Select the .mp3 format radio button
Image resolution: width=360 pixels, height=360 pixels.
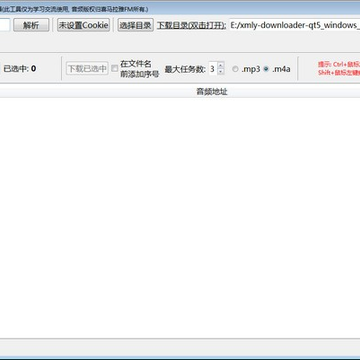pyautogui.click(x=235, y=69)
